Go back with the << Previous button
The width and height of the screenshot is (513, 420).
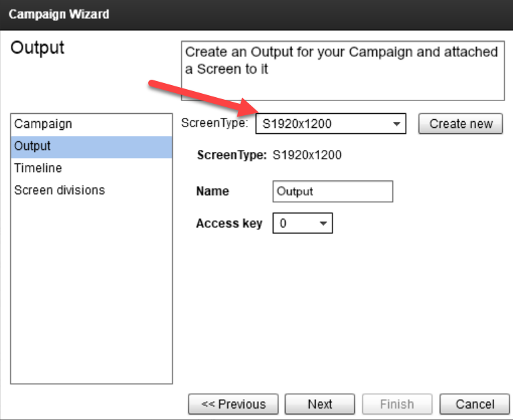pyautogui.click(x=233, y=404)
